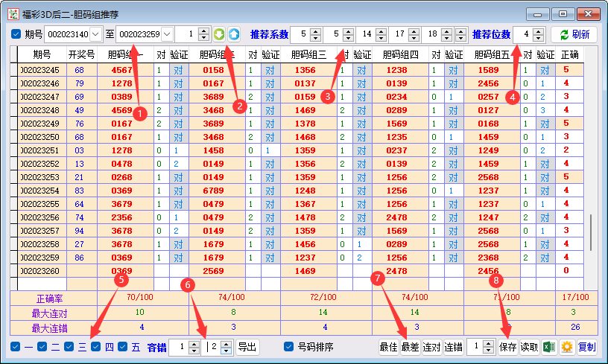Decrease the period step spinner value
Viewport: 608px width, 364px height.
point(203,37)
